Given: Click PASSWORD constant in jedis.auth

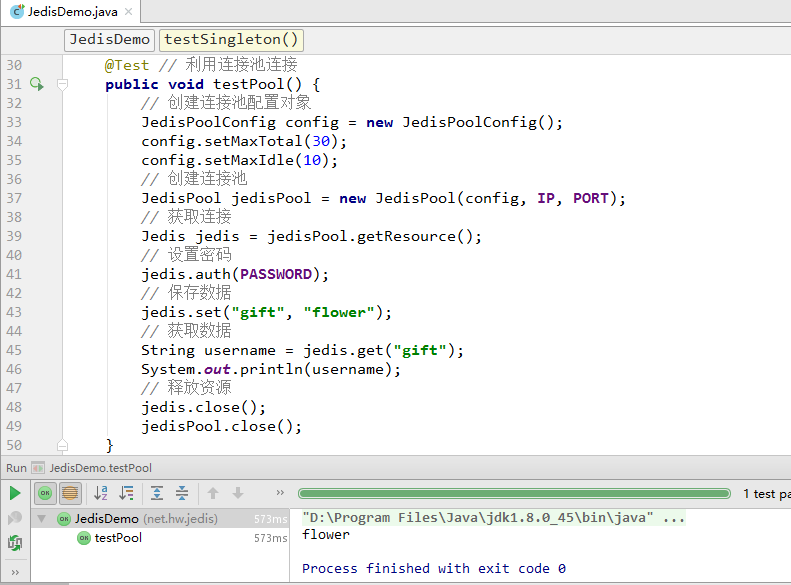Looking at the screenshot, I should pyautogui.click(x=276, y=274).
